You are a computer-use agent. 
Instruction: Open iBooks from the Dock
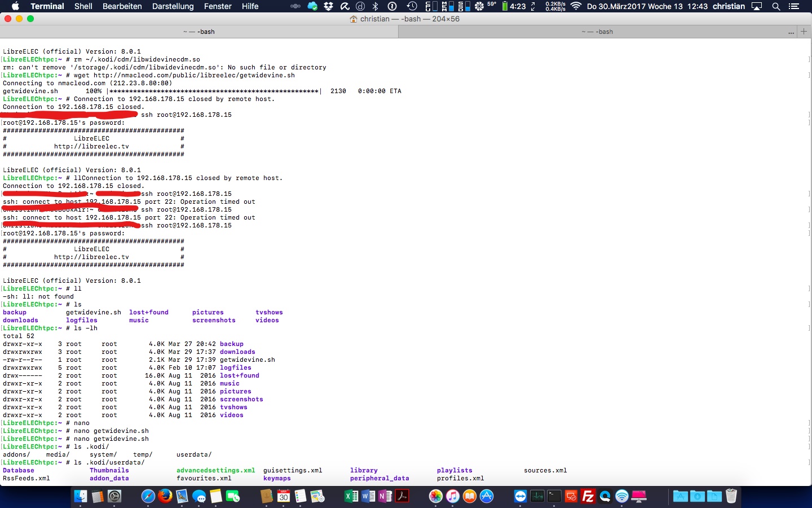click(469, 496)
